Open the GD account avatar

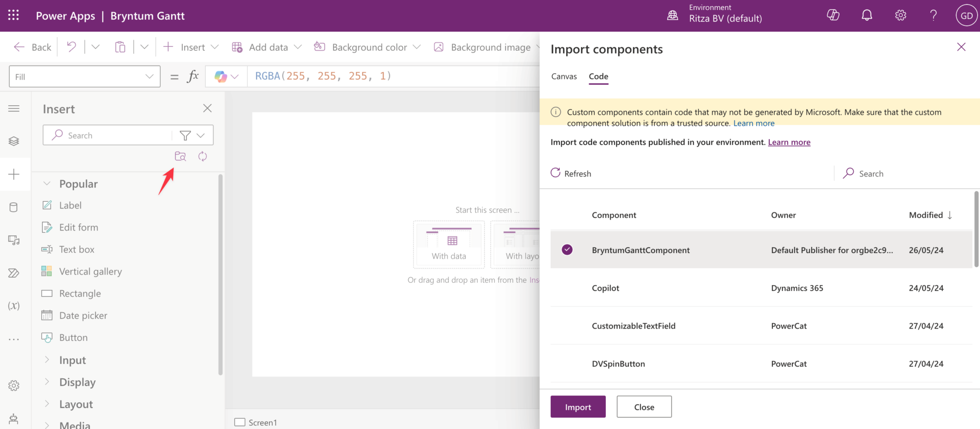click(x=966, y=15)
